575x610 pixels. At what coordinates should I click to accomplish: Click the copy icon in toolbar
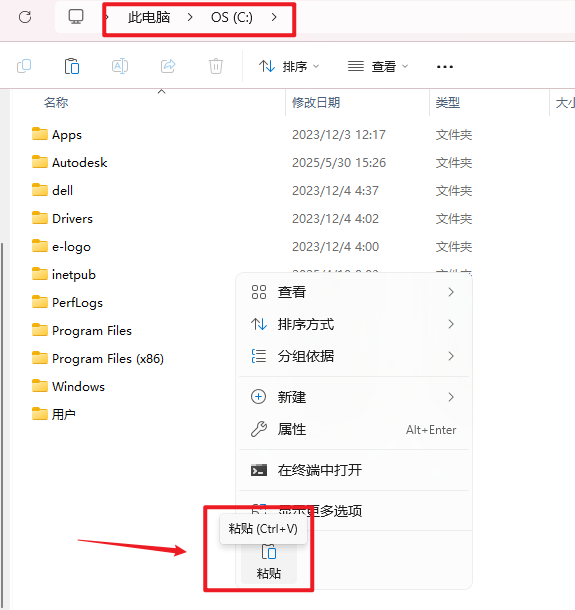(x=24, y=66)
